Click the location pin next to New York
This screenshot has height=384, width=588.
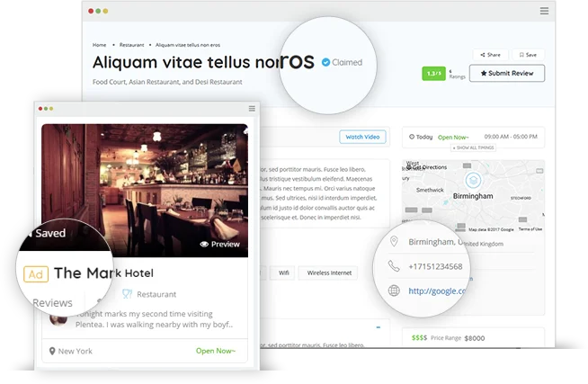pos(52,351)
